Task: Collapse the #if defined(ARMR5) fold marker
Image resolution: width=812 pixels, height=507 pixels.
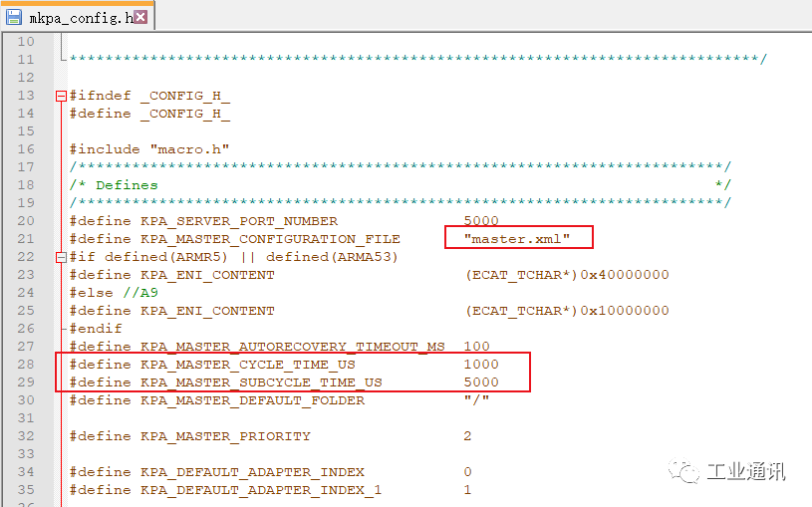Action: [61, 257]
